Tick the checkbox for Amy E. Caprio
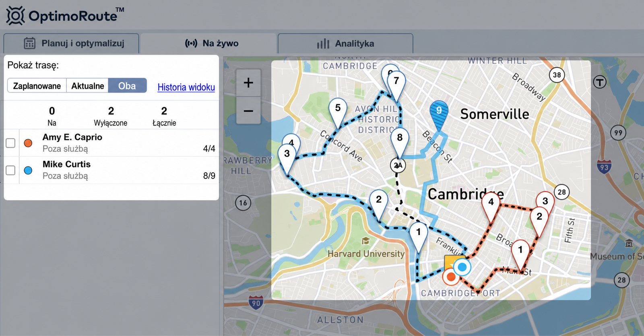The image size is (644, 336). pos(11,143)
